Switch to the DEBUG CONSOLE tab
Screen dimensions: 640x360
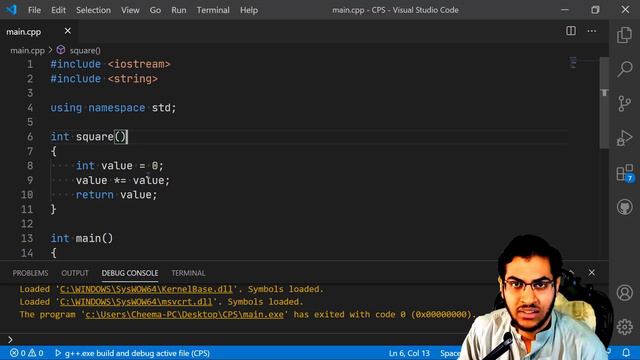pos(130,273)
